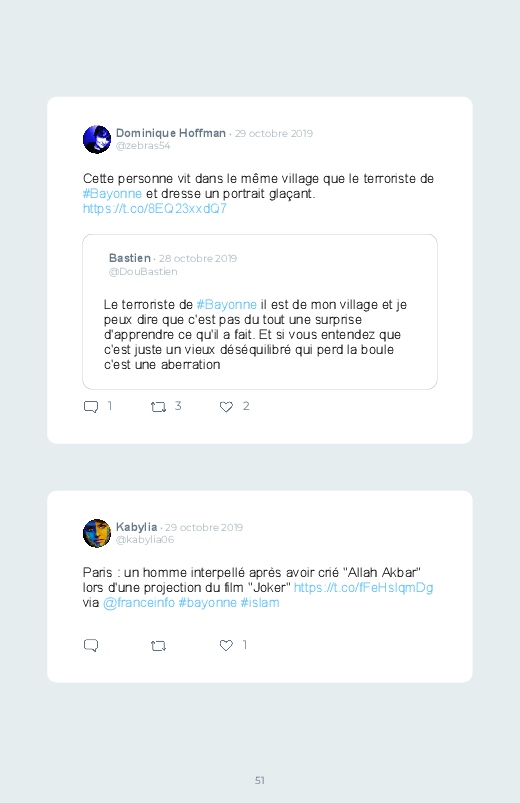Image resolution: width=520 pixels, height=803 pixels.
Task: Open the @zebras54 handle
Action: pos(143,146)
